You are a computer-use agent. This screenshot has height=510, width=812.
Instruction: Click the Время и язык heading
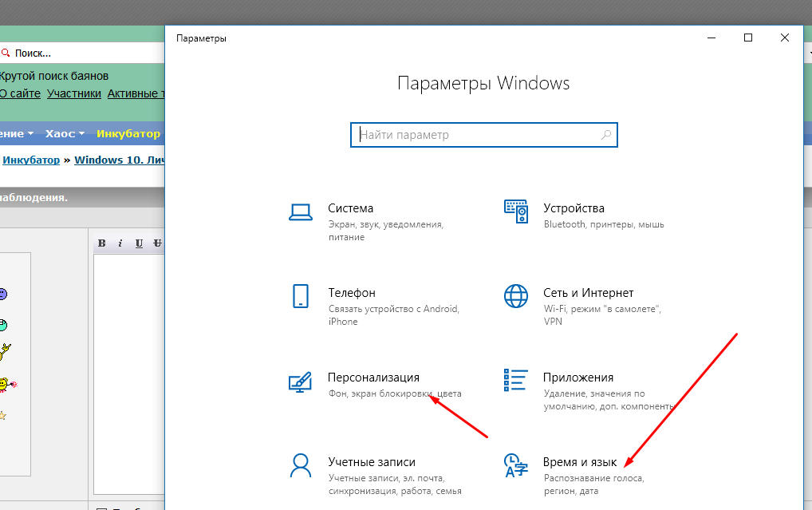(580, 462)
